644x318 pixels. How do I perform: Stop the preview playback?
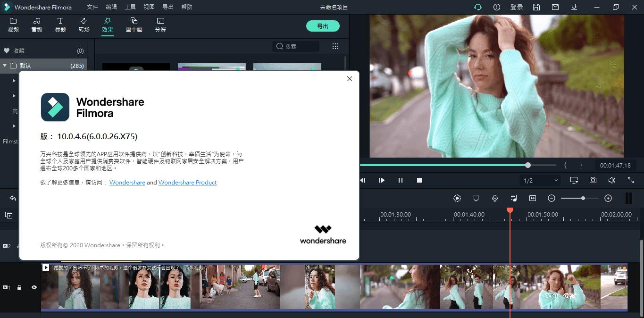pyautogui.click(x=419, y=180)
